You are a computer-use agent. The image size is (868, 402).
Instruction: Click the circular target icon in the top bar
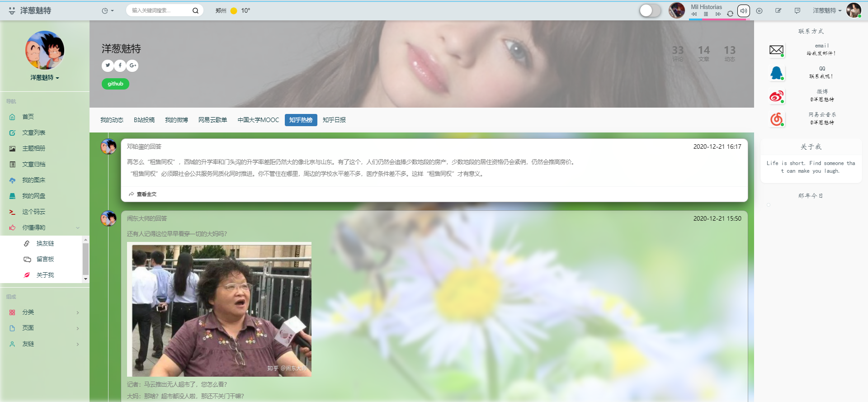759,10
